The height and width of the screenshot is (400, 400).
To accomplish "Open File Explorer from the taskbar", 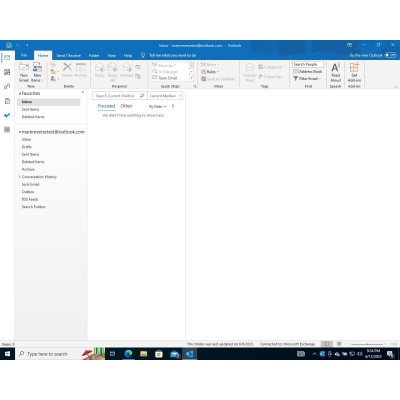I will point(144,354).
